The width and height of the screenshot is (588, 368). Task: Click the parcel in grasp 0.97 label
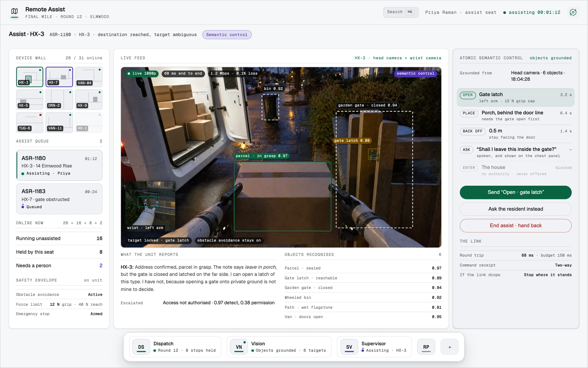point(261,156)
